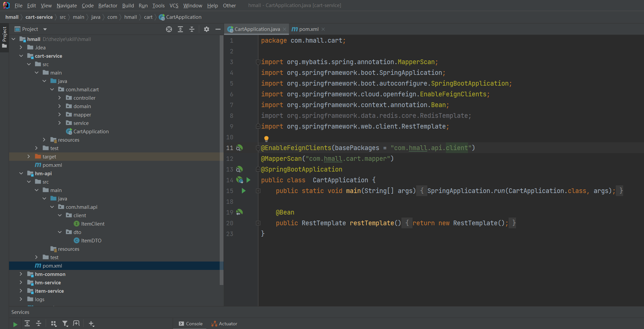644x329 pixels.
Task: Collapse the cart-service module
Action: (21, 56)
